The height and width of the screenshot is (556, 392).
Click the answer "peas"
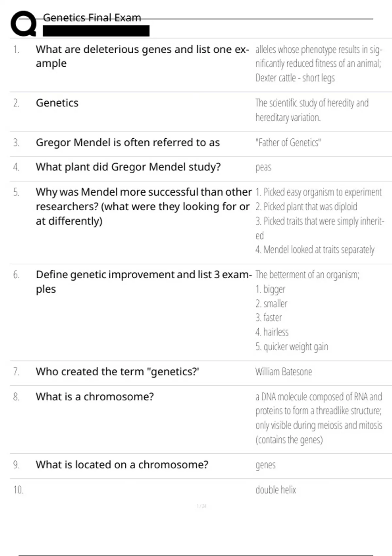(263, 167)
